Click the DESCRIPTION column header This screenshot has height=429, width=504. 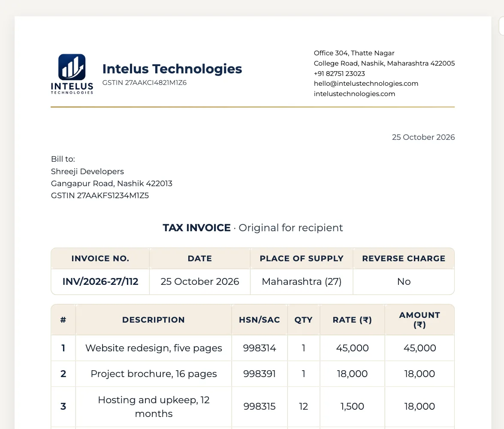[x=153, y=320]
